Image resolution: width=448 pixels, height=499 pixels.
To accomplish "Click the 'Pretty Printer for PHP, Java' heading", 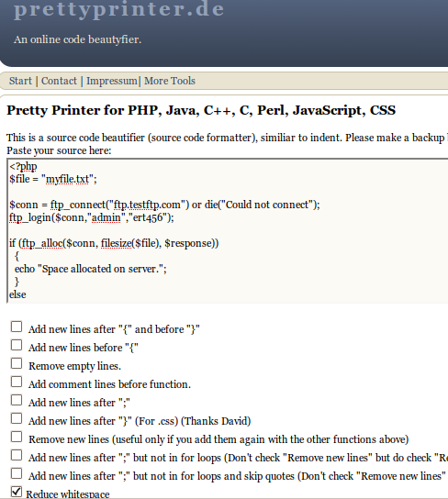I will point(201,110).
